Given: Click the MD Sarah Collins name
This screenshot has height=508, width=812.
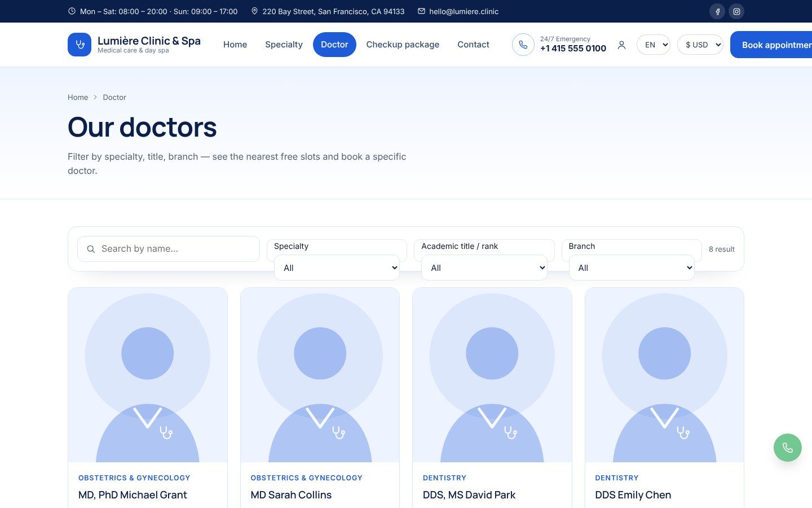Looking at the screenshot, I should 291,495.
